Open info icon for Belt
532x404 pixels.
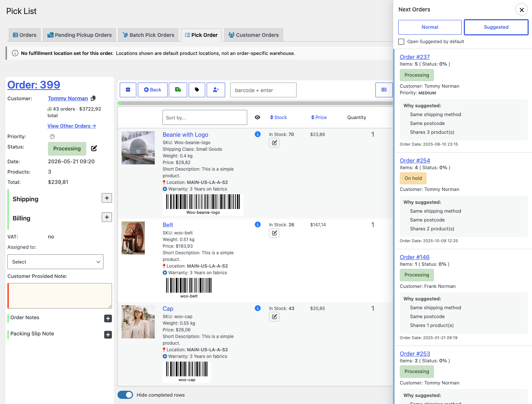coord(258,224)
